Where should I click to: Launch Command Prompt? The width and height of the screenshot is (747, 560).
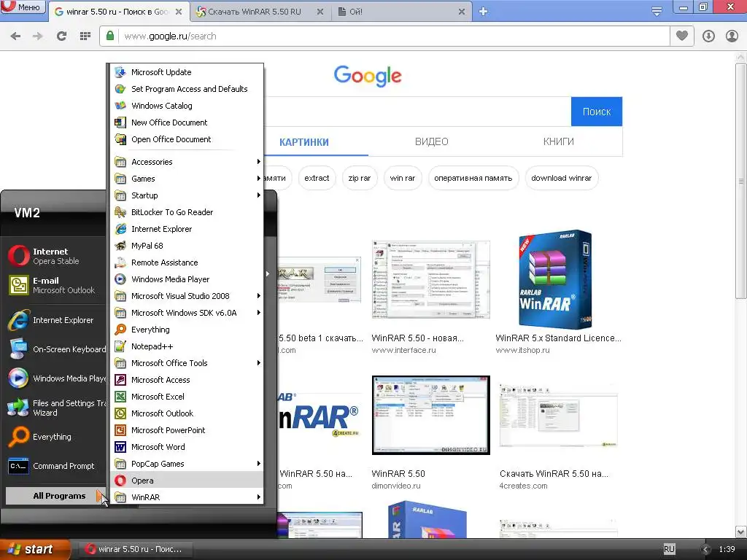[55, 466]
